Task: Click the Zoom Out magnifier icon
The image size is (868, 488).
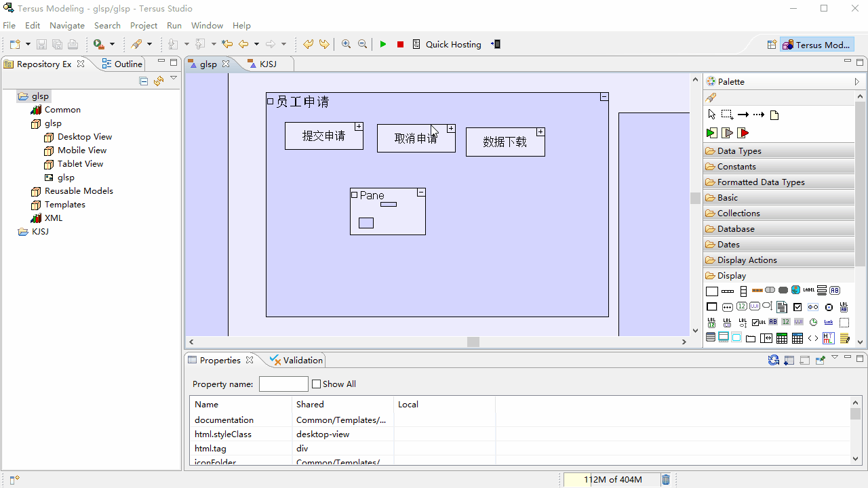Action: 363,44
